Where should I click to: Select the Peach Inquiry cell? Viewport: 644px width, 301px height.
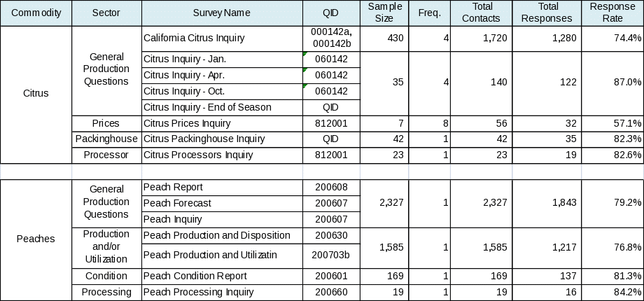[222, 220]
